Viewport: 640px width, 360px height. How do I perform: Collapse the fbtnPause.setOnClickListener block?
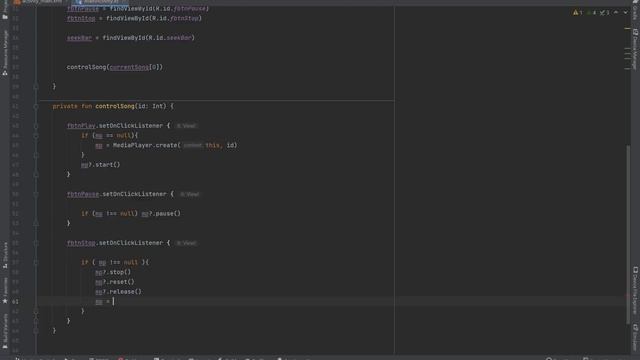36,194
